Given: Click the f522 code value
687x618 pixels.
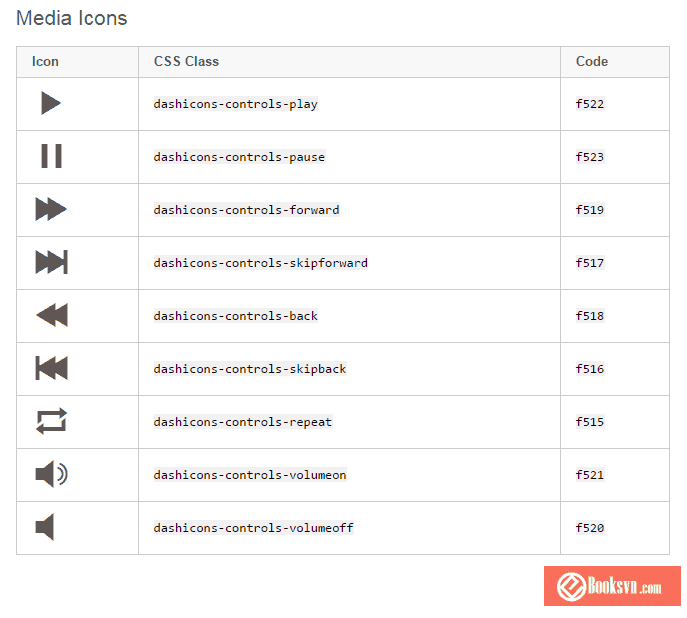Looking at the screenshot, I should pos(590,104).
